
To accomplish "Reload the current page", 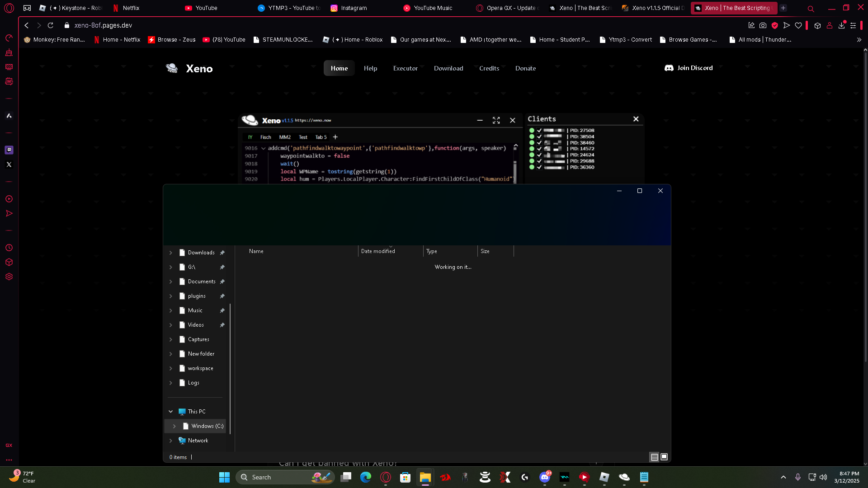I will click(x=51, y=25).
